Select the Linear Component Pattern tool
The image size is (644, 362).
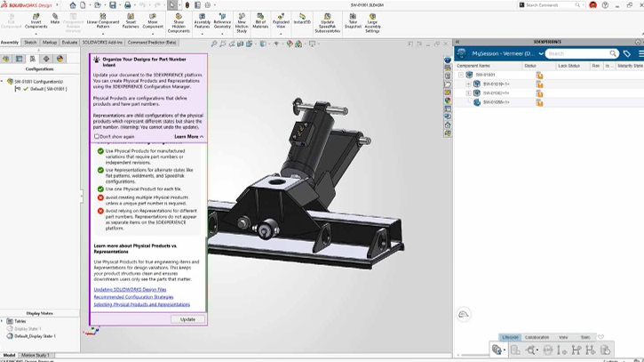coord(103,21)
